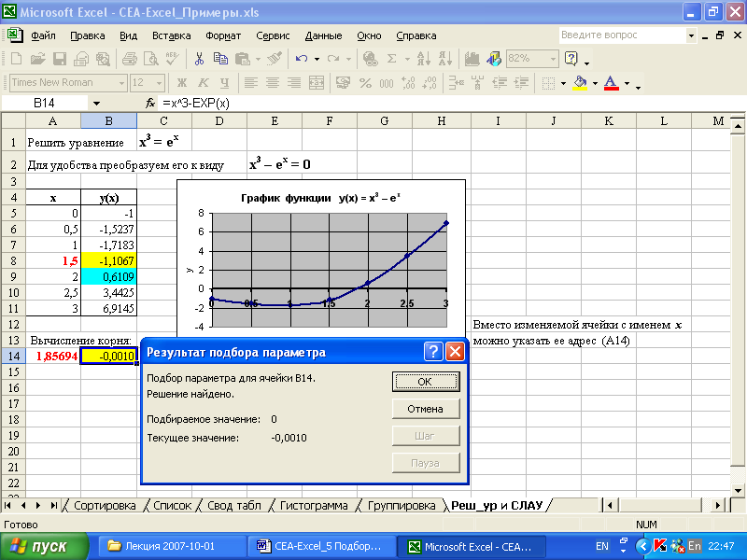Undo the last action
Viewport: 747px width, 560px height.
tap(301, 59)
